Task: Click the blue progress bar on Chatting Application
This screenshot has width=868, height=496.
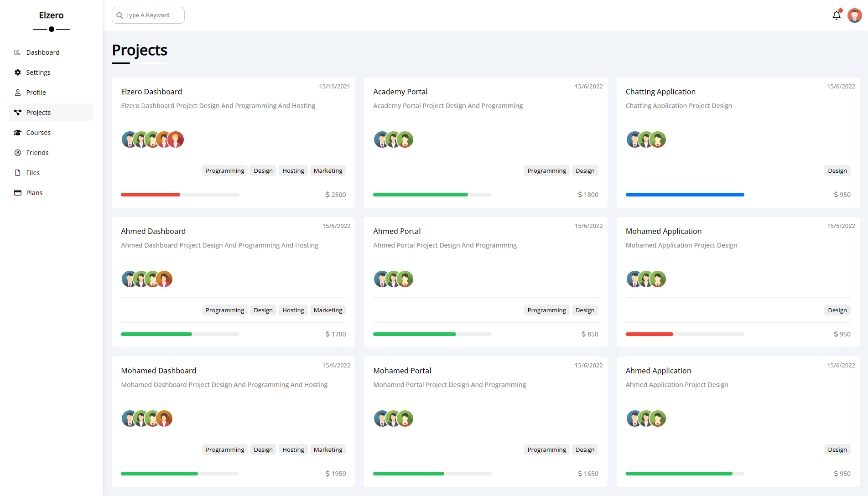Action: [x=685, y=195]
